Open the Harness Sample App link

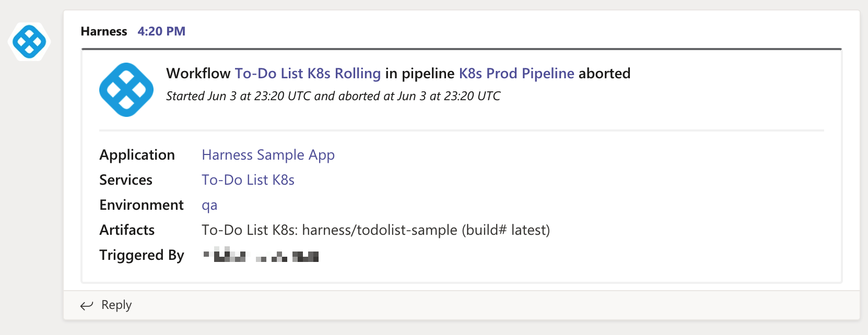tap(268, 155)
